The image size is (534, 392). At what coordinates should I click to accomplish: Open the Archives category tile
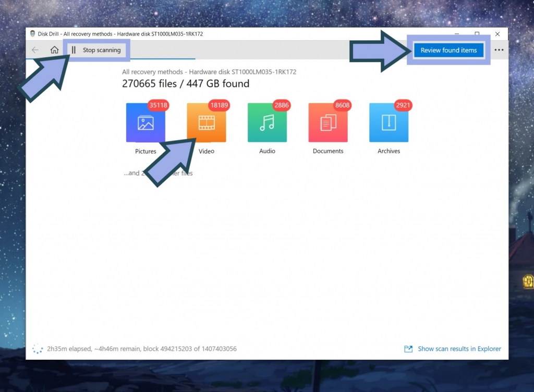(389, 123)
